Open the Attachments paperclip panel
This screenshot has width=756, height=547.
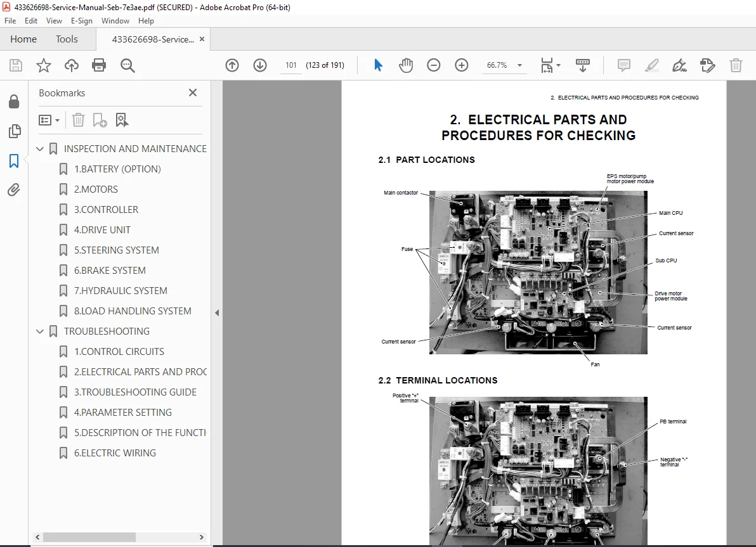coord(14,190)
